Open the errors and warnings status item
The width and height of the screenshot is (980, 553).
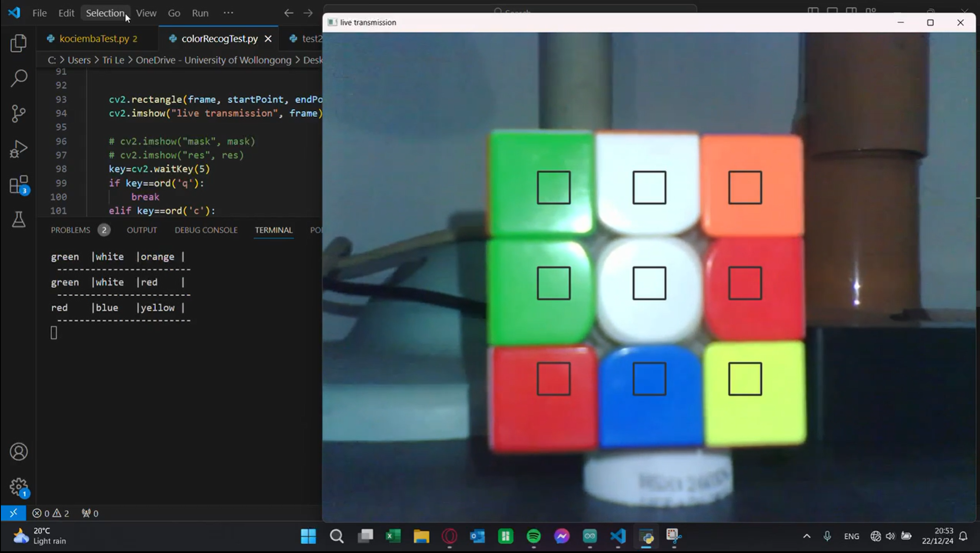(x=50, y=513)
